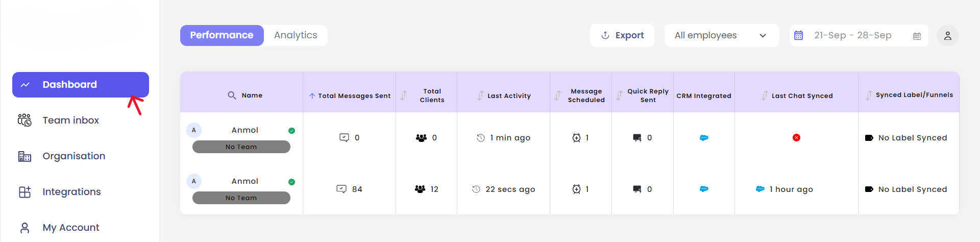
Task: Open the Team inbox sidebar icon
Action: [24, 120]
